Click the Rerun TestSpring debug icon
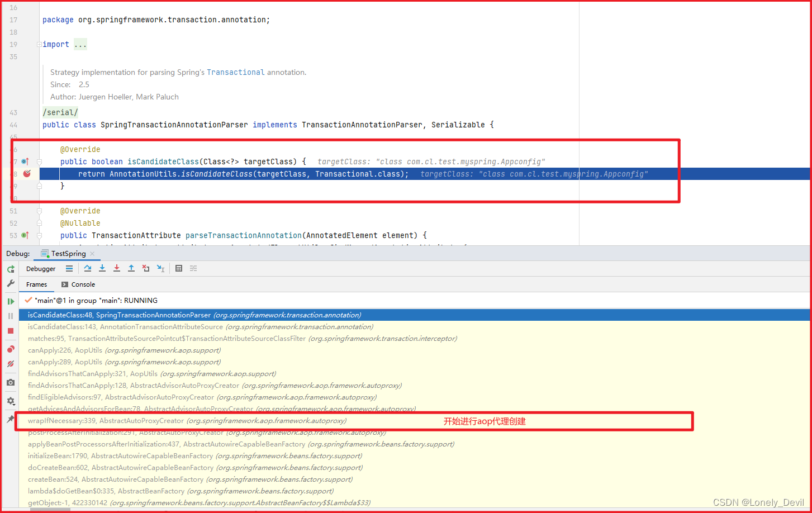 (x=11, y=269)
